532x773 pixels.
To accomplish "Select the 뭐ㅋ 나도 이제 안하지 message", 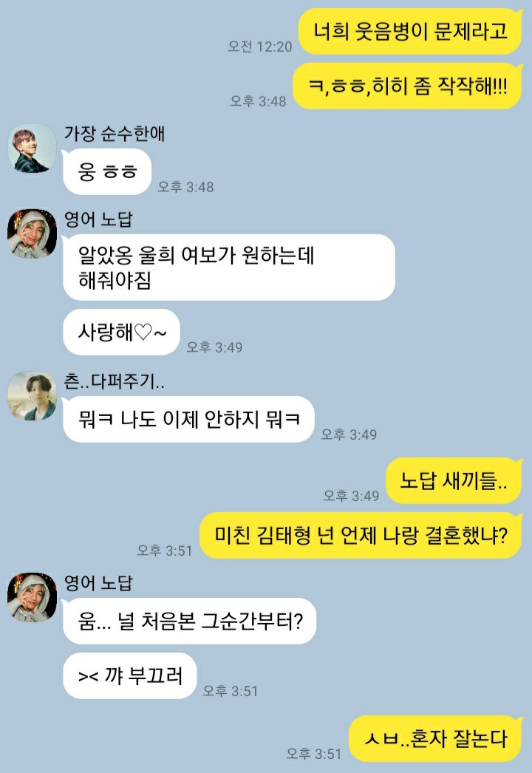I will [189, 419].
